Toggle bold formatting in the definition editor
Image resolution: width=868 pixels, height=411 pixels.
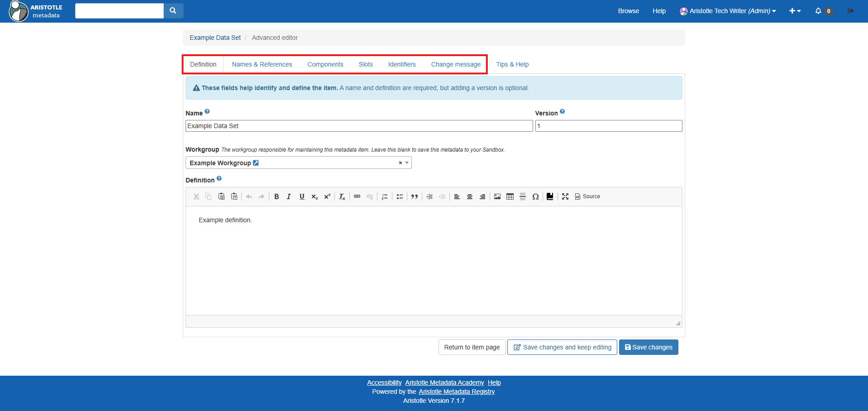(277, 196)
